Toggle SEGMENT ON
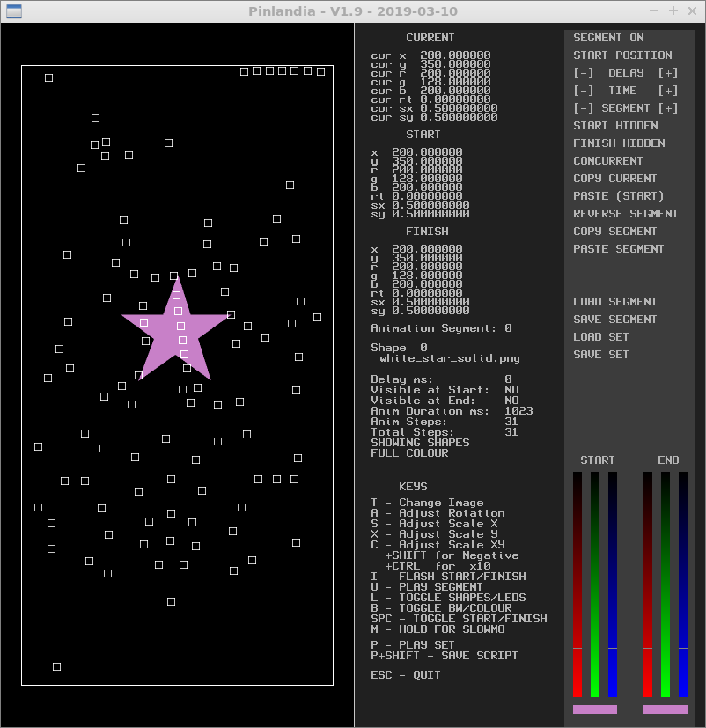The image size is (706, 728). click(x=608, y=38)
